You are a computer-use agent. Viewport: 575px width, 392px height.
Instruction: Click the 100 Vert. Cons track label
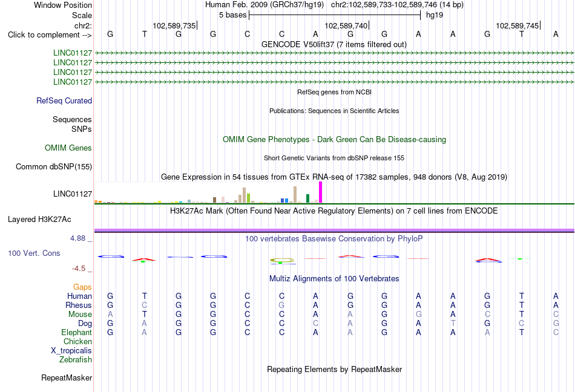tap(34, 253)
